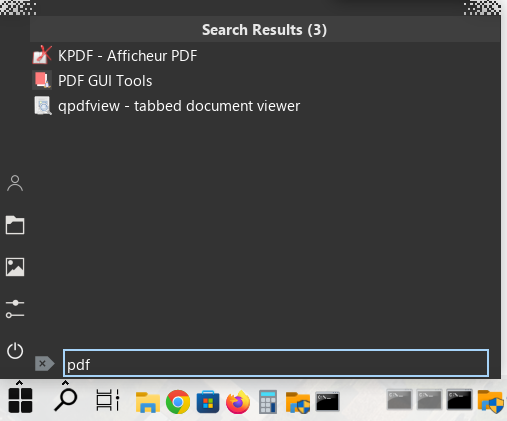Click the Search Results (3) header

[x=265, y=30]
